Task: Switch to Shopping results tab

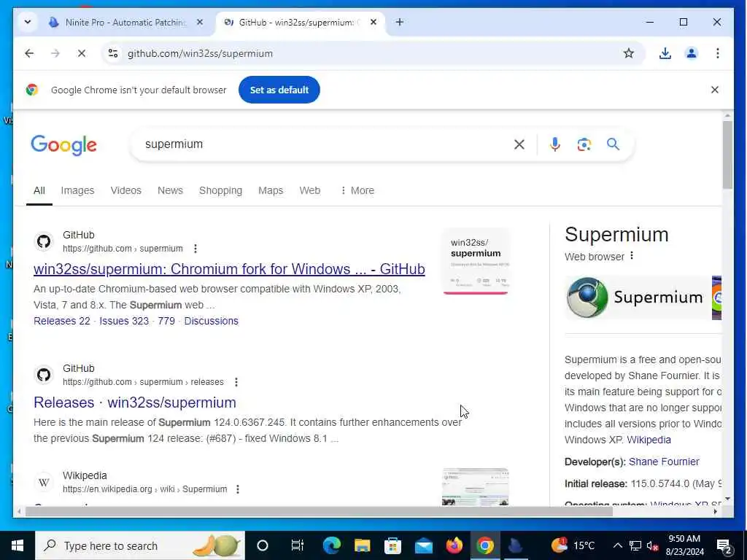Action: [x=220, y=190]
